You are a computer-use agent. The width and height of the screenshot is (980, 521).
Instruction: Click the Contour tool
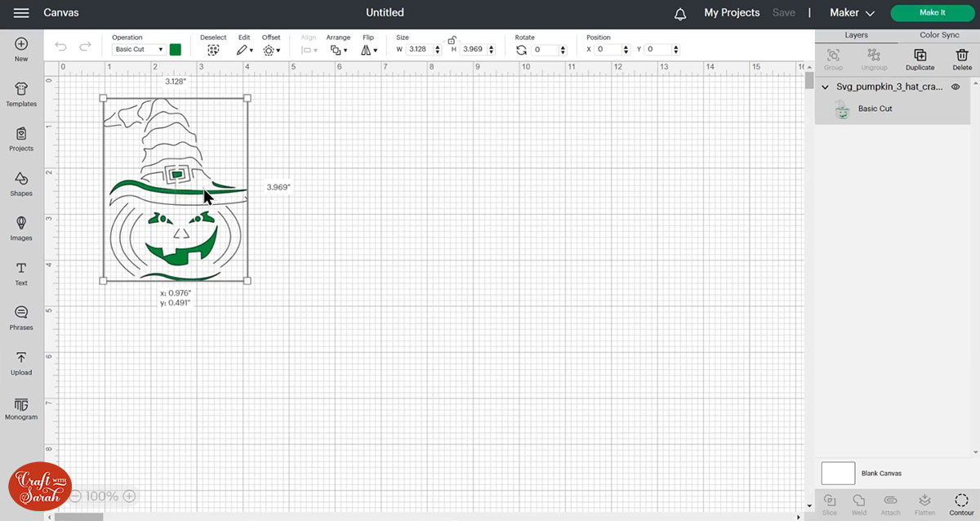click(961, 503)
